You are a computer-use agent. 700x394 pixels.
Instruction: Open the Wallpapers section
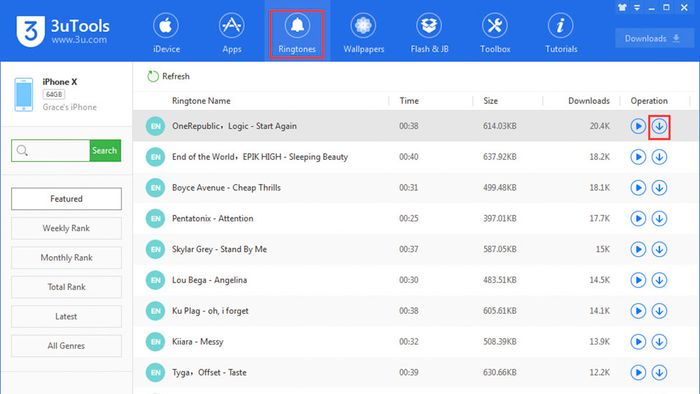(363, 33)
